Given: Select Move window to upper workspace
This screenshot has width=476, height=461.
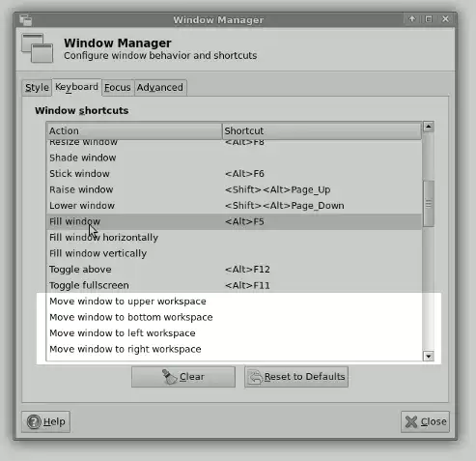Looking at the screenshot, I should coord(234,302).
